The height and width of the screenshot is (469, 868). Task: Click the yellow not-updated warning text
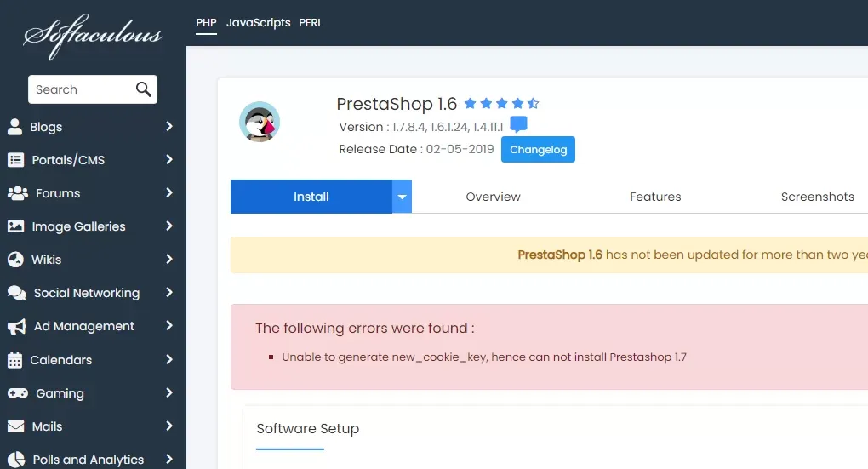[x=693, y=255]
